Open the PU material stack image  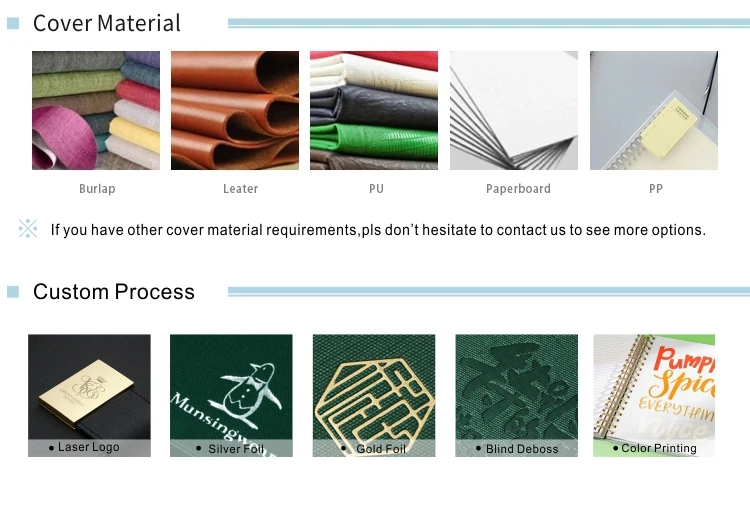click(374, 111)
